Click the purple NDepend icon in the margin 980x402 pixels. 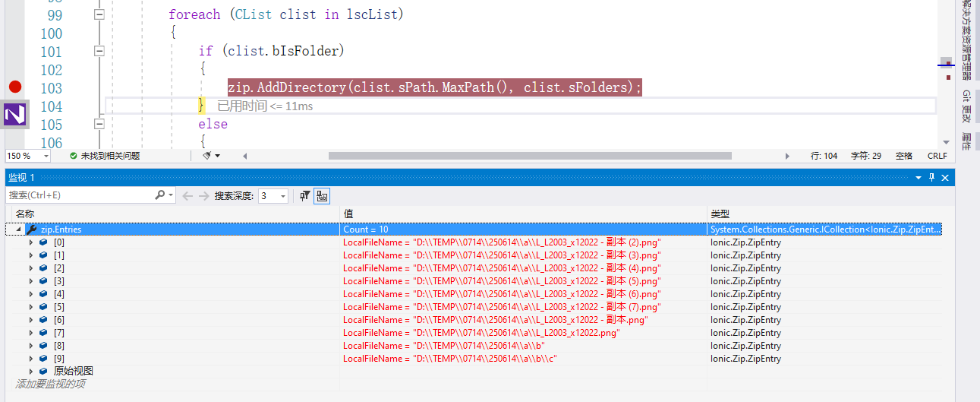(x=15, y=114)
